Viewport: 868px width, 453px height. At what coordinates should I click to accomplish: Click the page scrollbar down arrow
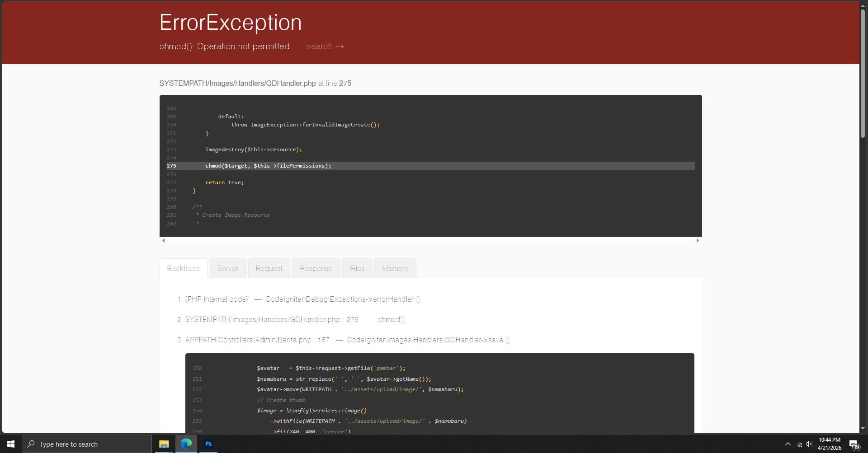(x=863, y=428)
